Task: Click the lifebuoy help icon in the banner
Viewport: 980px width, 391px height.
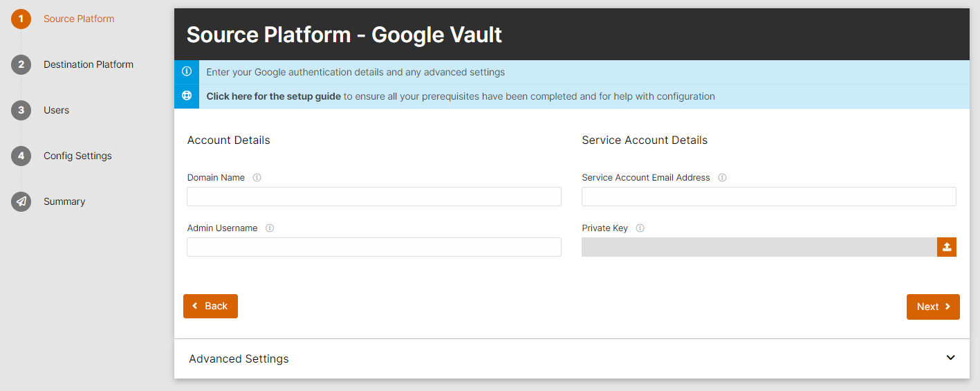Action: 187,96
